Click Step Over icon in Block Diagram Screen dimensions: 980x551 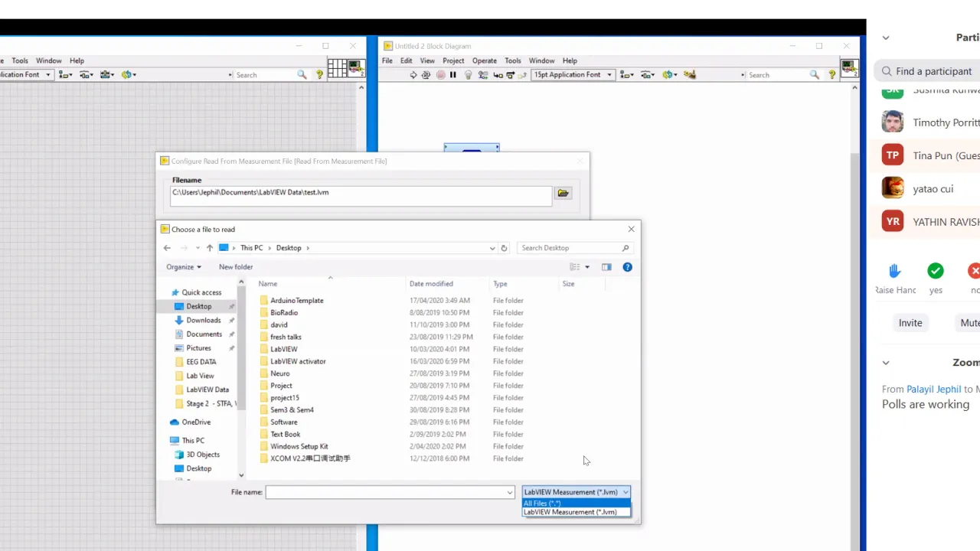pos(510,75)
